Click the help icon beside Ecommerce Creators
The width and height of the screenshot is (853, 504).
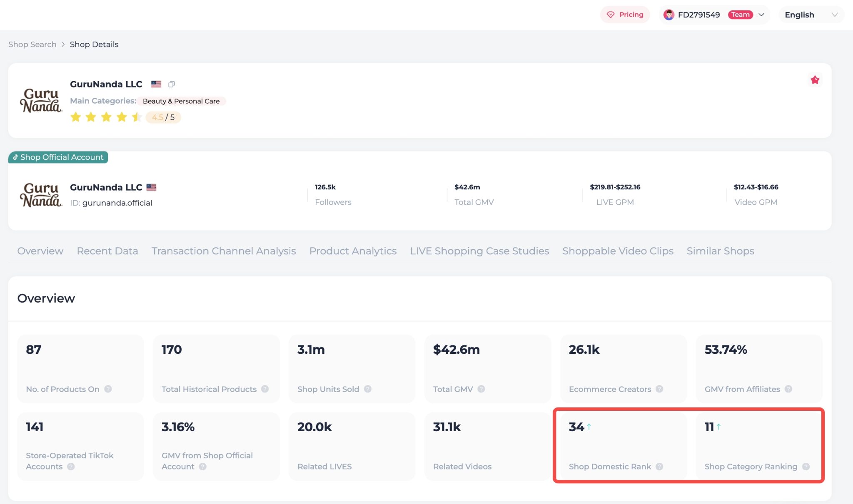click(x=659, y=389)
